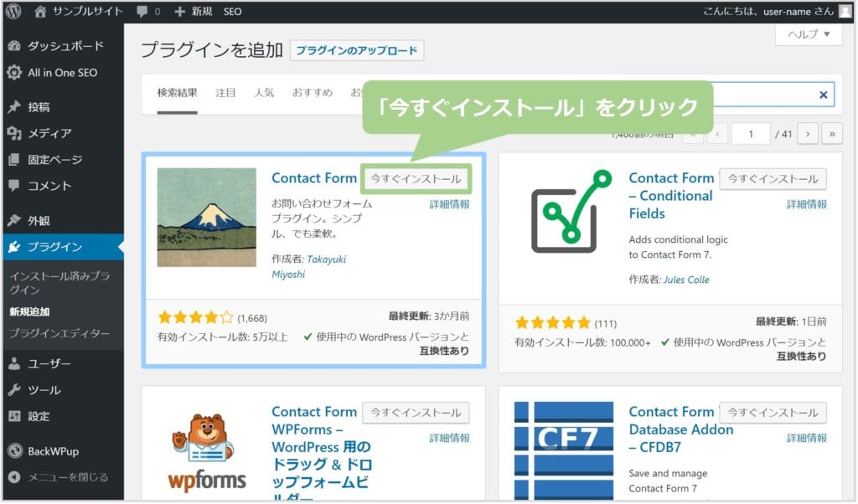The image size is (858, 504).
Task: Open SEO menu in admin bar
Action: pyautogui.click(x=233, y=12)
